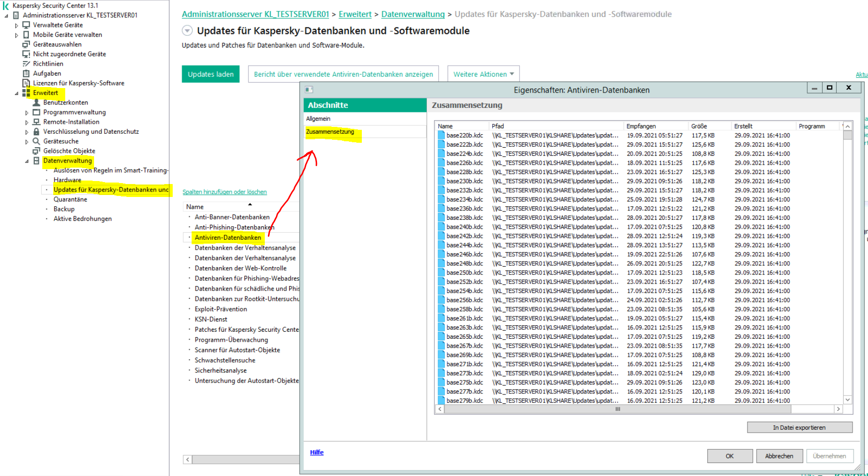Open the Weitere Aktionen dropdown

tap(483, 74)
